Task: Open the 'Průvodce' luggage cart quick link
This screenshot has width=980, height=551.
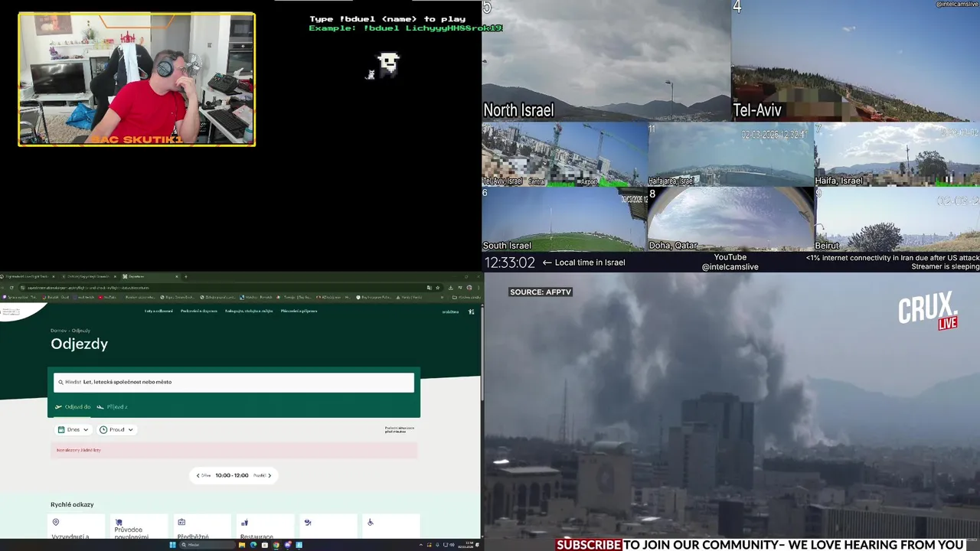Action: click(139, 527)
